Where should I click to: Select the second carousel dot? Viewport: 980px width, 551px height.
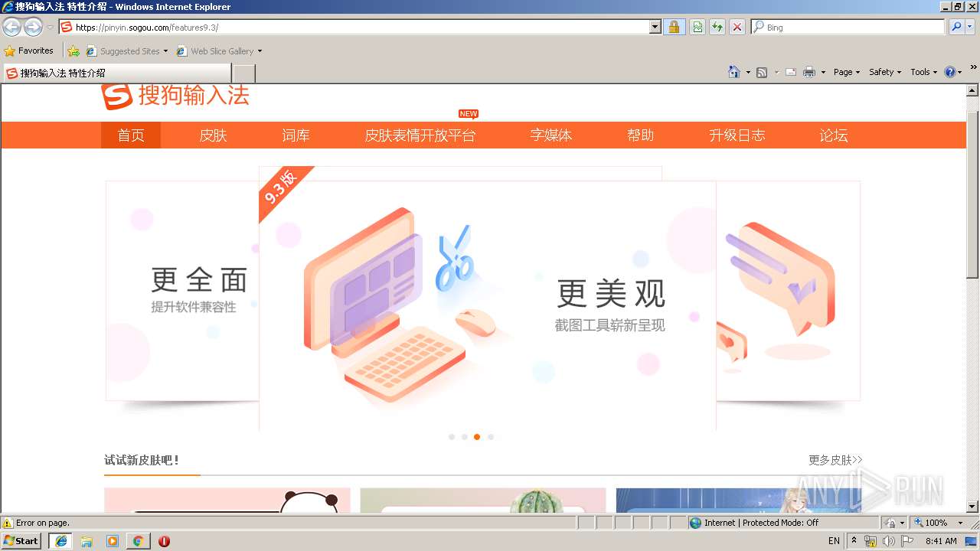(x=465, y=437)
